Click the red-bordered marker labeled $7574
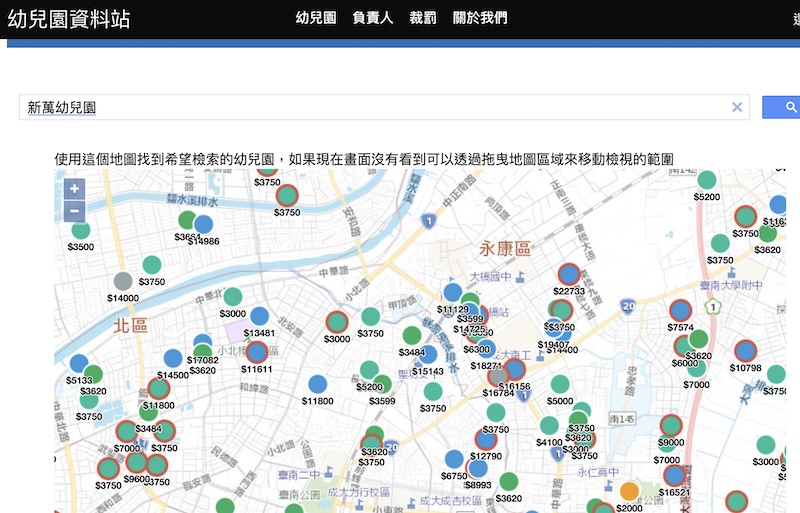Viewport: 800px width, 513px height. (680, 311)
